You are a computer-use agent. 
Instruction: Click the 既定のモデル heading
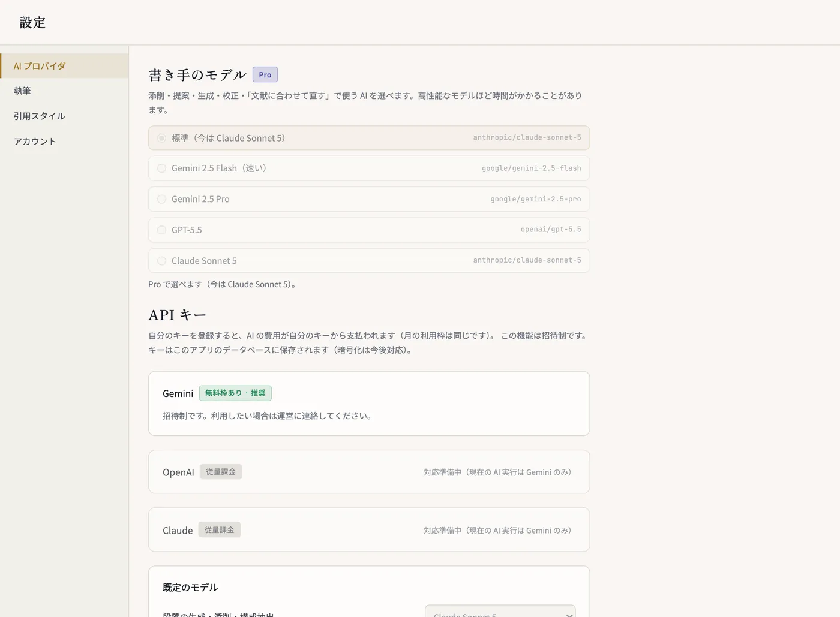[x=190, y=588]
